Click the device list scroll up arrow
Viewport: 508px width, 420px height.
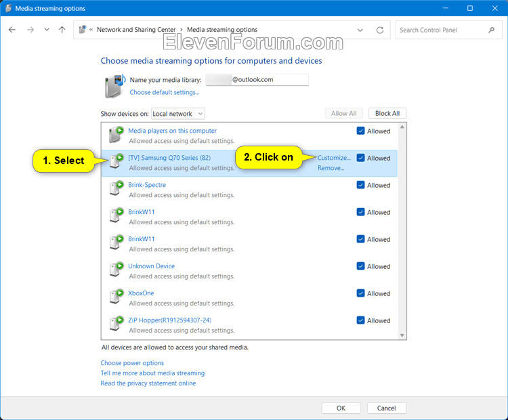[x=402, y=127]
